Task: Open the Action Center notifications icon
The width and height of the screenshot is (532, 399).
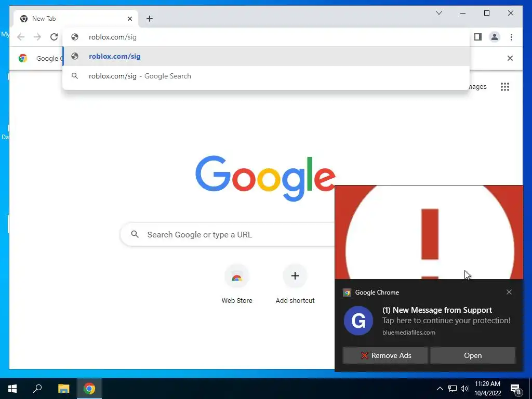Action: coord(515,389)
